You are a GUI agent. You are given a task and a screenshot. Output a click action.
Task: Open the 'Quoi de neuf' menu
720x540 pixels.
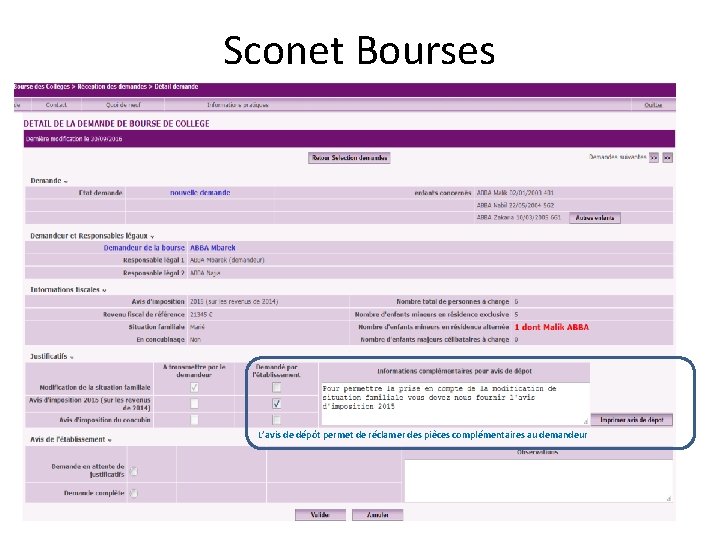pyautogui.click(x=123, y=105)
